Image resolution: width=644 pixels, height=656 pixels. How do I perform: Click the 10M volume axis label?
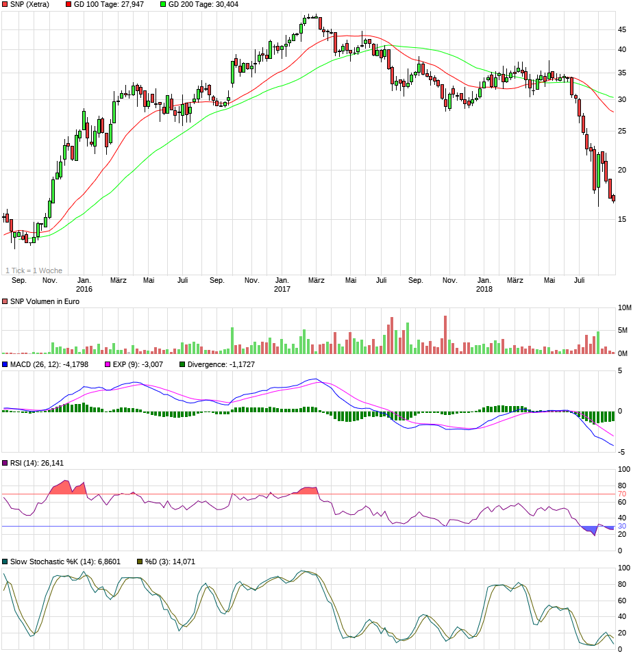(625, 308)
